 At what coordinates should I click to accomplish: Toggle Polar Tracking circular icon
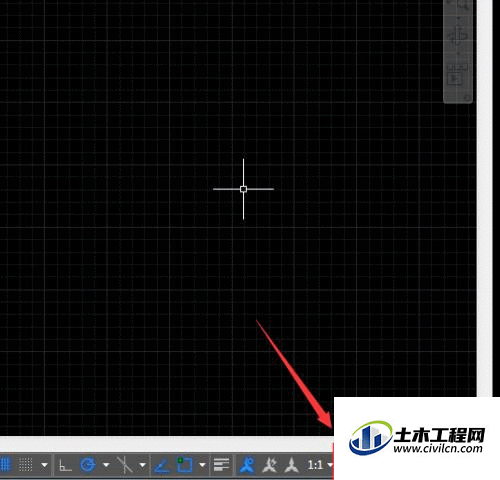(88, 464)
